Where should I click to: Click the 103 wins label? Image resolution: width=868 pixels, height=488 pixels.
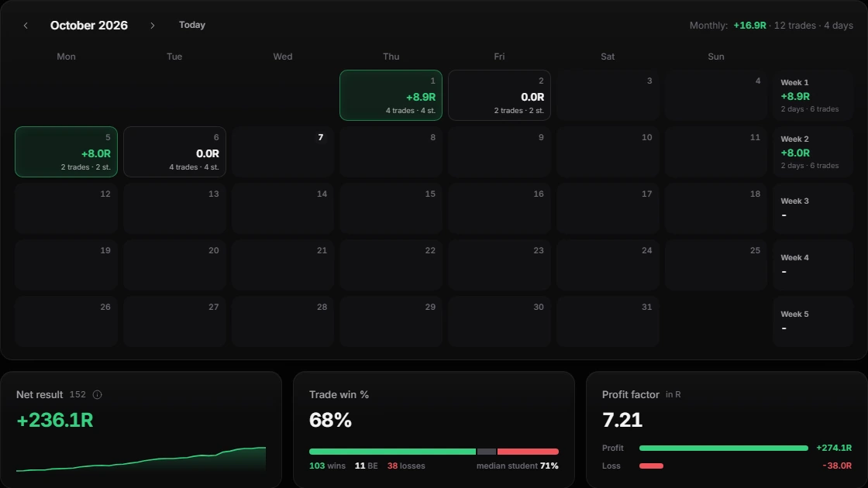pyautogui.click(x=327, y=466)
